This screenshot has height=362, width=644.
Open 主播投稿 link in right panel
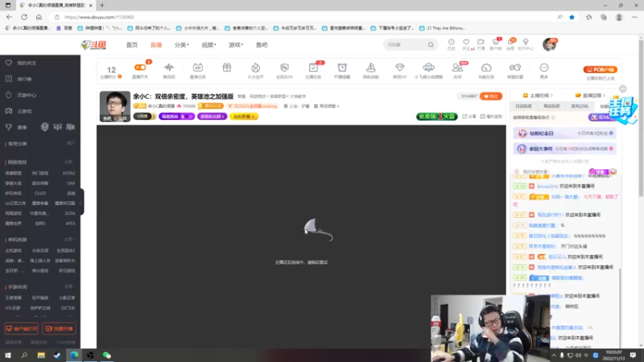538,96
